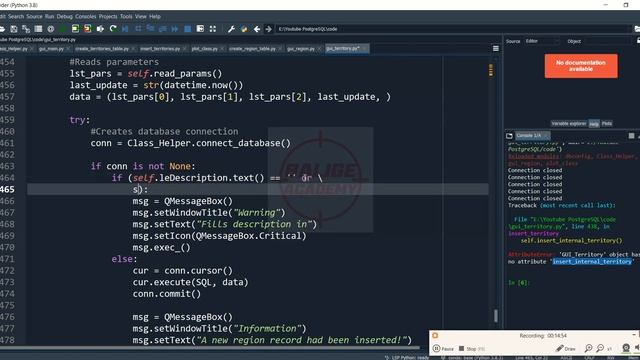Close the plot_class.py tab
The image size is (640, 360).
[x=222, y=49]
